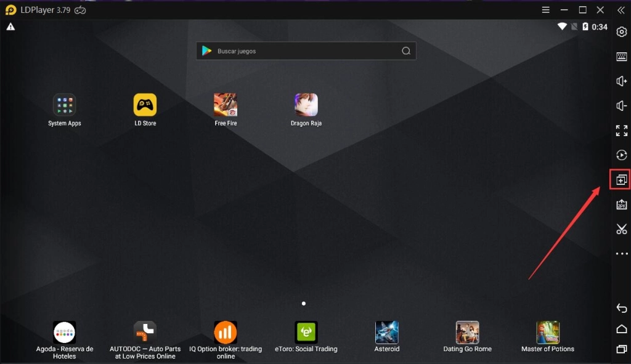The width and height of the screenshot is (631, 364).
Task: Open Dating Go Rome app
Action: (x=467, y=332)
